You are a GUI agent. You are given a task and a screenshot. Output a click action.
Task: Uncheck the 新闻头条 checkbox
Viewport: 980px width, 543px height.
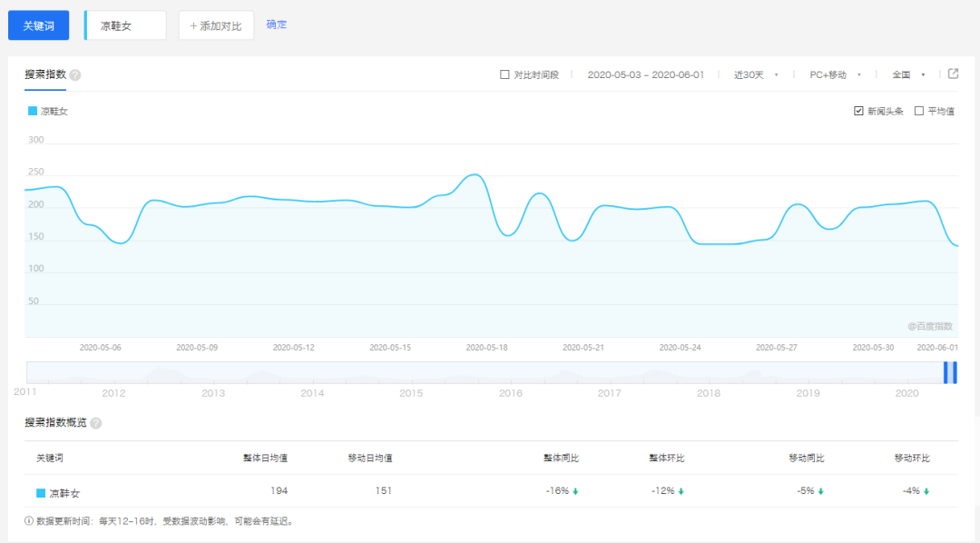click(858, 111)
